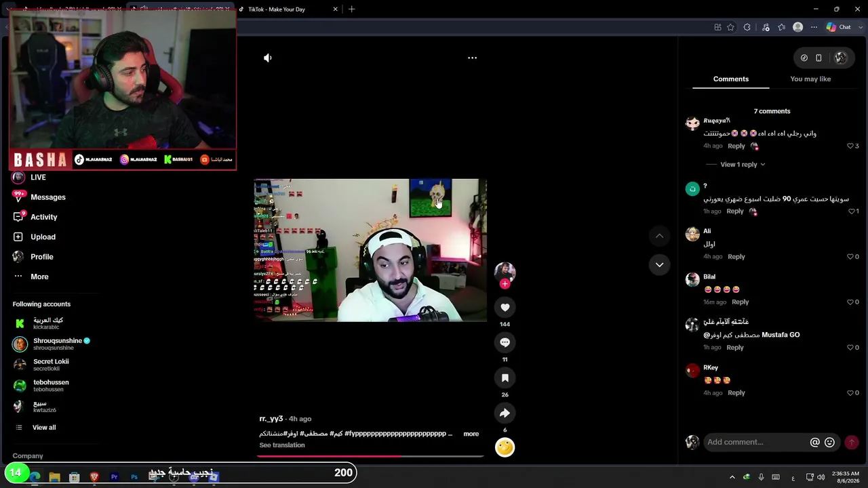This screenshot has width=868, height=488.
Task: Switch to the You may like tab
Action: coord(810,79)
